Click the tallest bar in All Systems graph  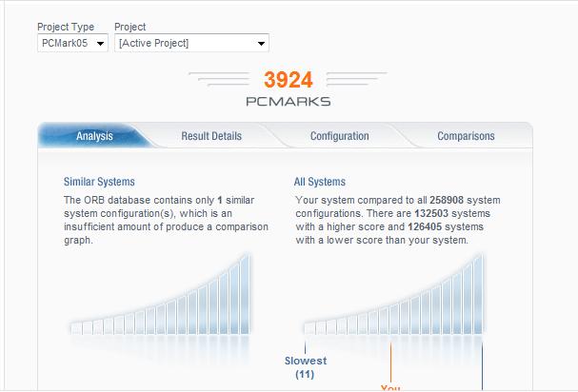pyautogui.click(x=478, y=294)
